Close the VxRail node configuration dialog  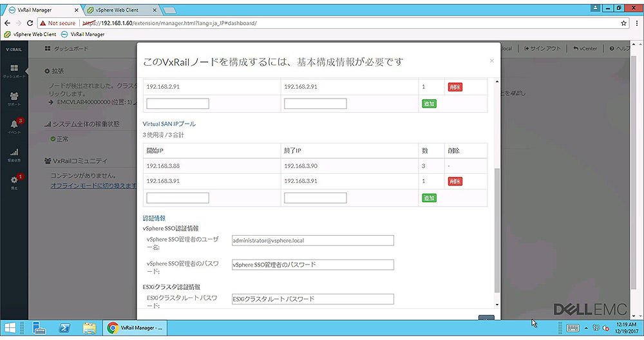coord(491,61)
